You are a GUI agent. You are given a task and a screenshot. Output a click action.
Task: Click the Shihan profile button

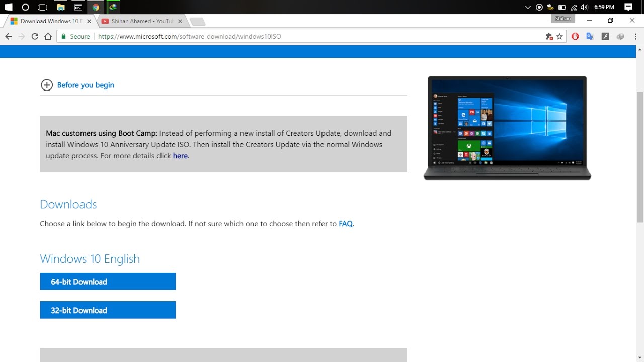(563, 19)
